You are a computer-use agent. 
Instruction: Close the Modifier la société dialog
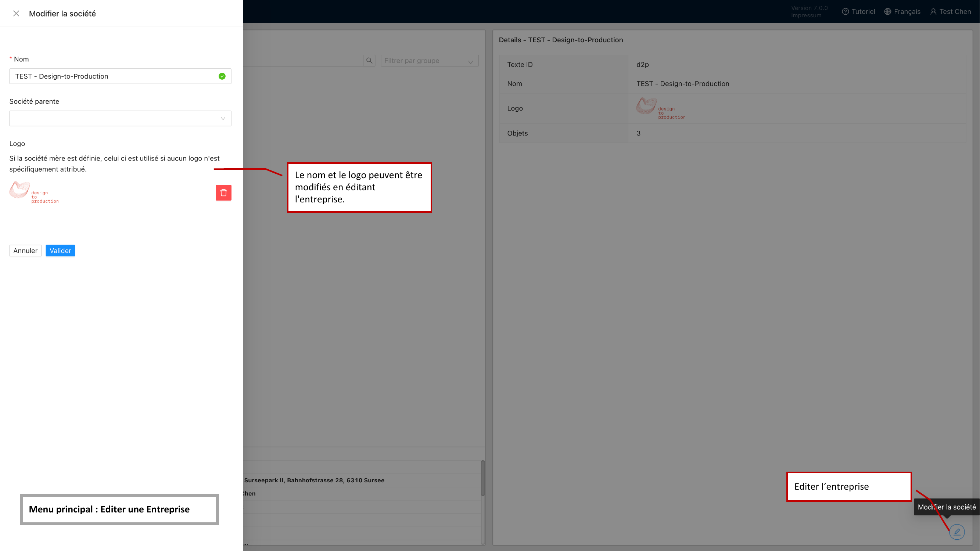tap(16, 13)
